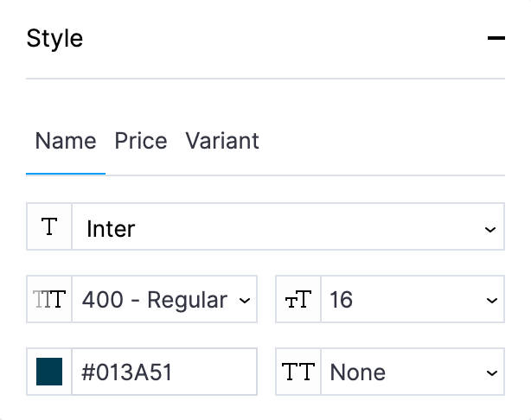The height and width of the screenshot is (420, 531).
Task: Click the font family T icon
Action: [x=49, y=228]
